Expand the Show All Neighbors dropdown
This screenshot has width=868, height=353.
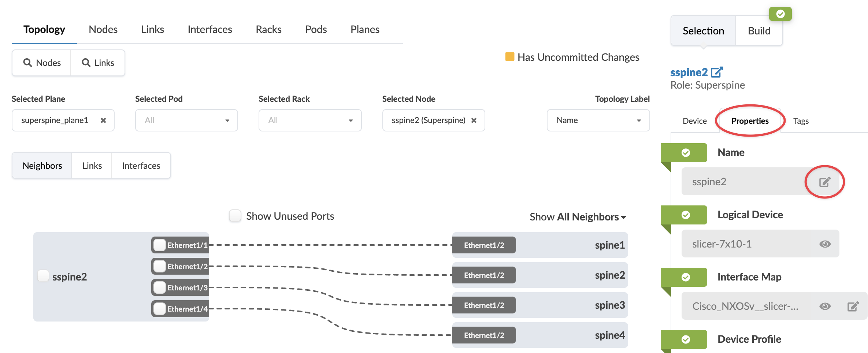point(578,217)
